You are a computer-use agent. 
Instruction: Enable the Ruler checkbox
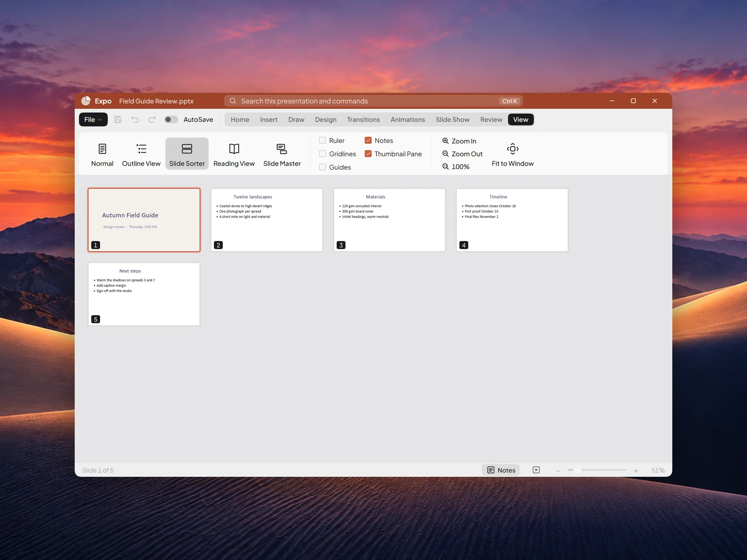(x=322, y=140)
